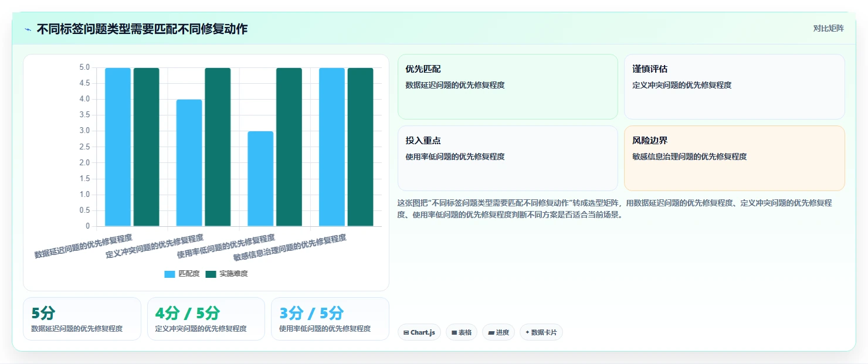Click the lightning icon beside the panel title

[28, 29]
